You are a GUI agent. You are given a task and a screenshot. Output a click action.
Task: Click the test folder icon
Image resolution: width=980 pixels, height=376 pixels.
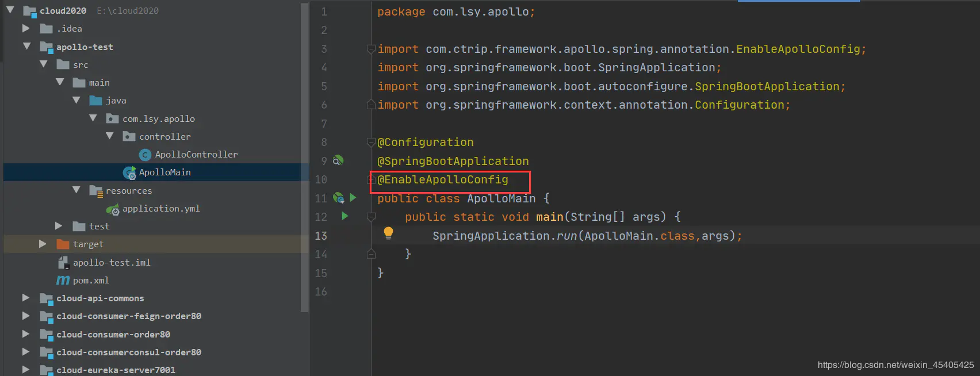click(x=79, y=227)
